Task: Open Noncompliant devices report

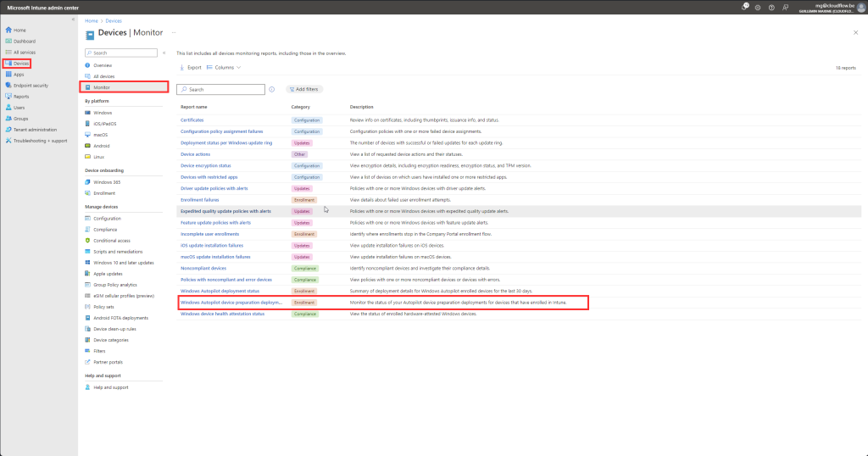Action: 203,269
